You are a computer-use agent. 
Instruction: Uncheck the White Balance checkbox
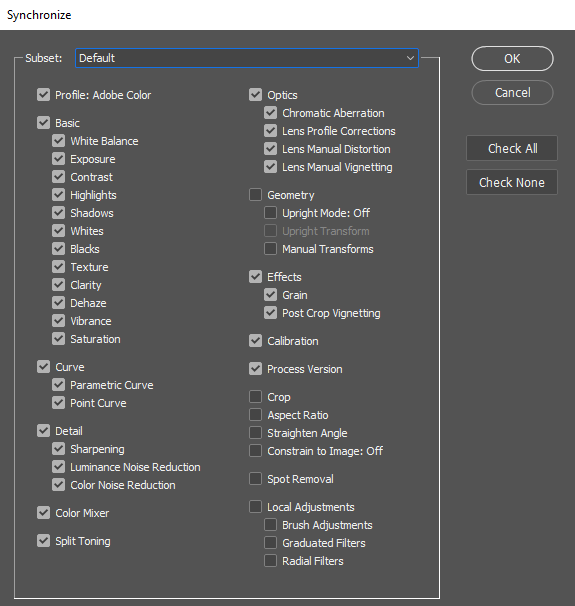[58, 141]
